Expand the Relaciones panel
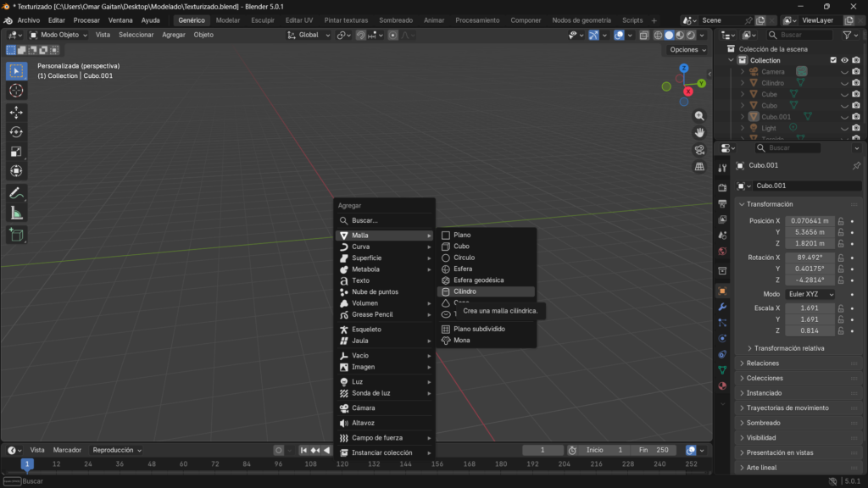Viewport: 868px width, 488px height. 763,363
